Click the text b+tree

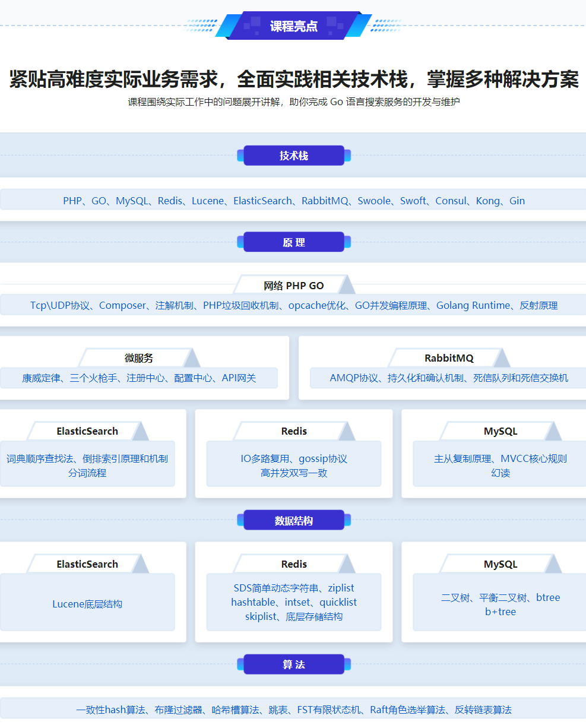(501, 612)
